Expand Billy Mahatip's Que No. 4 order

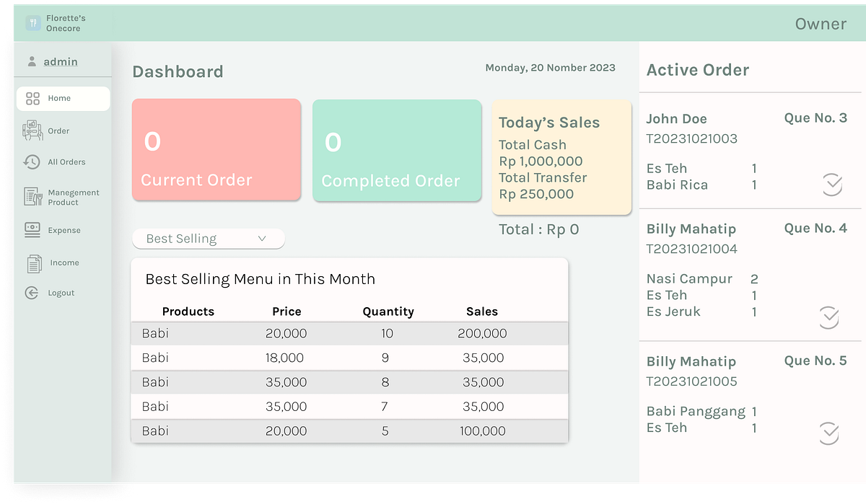tap(831, 317)
